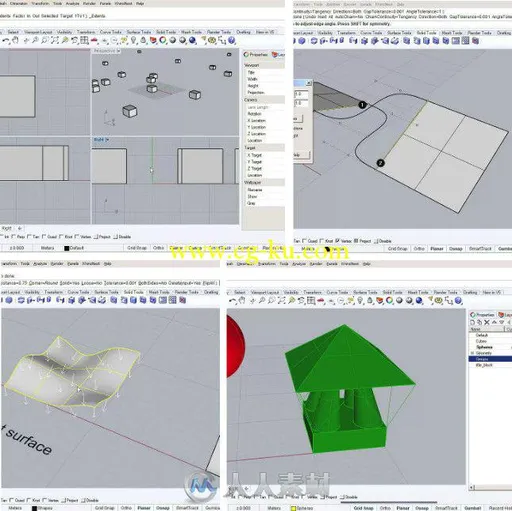Image resolution: width=512 pixels, height=511 pixels.
Task: Click Help button in blend surface dialog
Action: (302, 155)
